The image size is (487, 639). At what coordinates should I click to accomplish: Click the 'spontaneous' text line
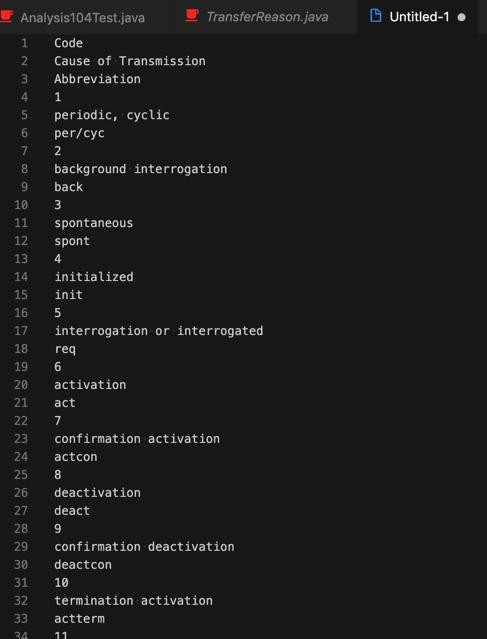tap(93, 223)
